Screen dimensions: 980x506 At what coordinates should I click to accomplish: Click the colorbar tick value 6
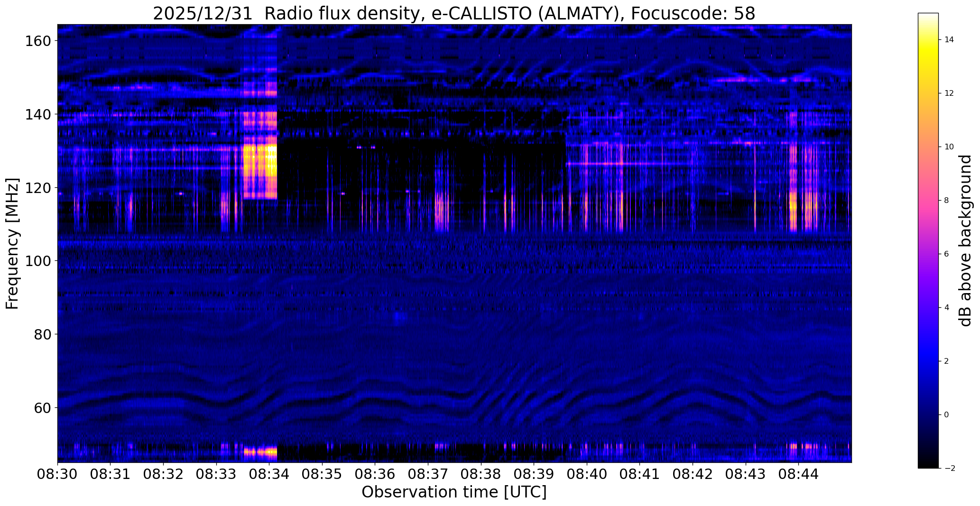click(x=947, y=254)
